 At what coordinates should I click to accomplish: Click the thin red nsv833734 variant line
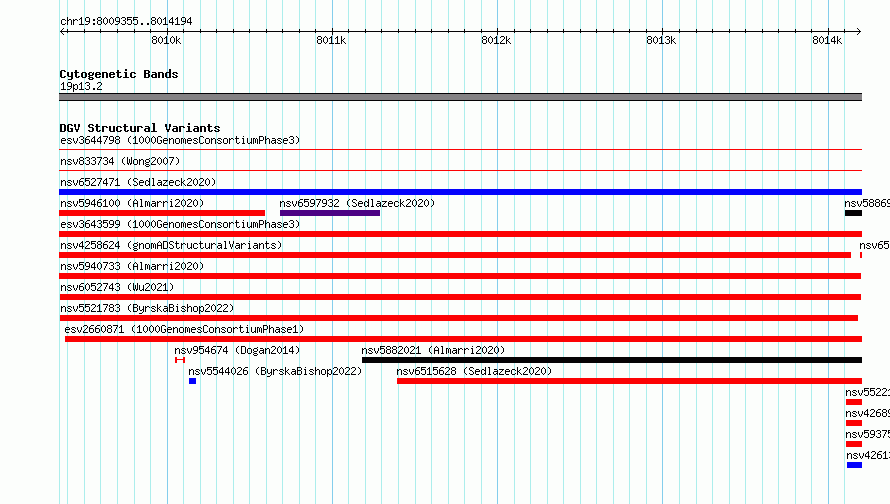coord(460,171)
